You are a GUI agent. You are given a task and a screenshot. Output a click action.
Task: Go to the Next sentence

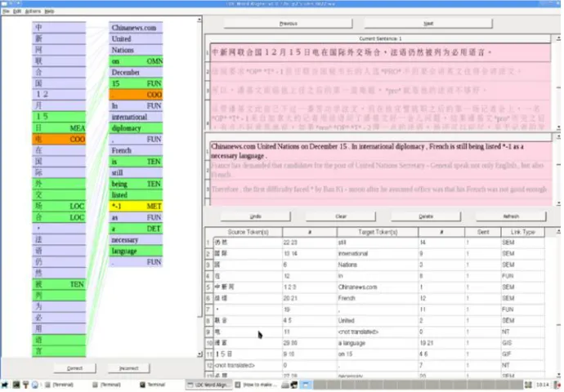click(428, 24)
